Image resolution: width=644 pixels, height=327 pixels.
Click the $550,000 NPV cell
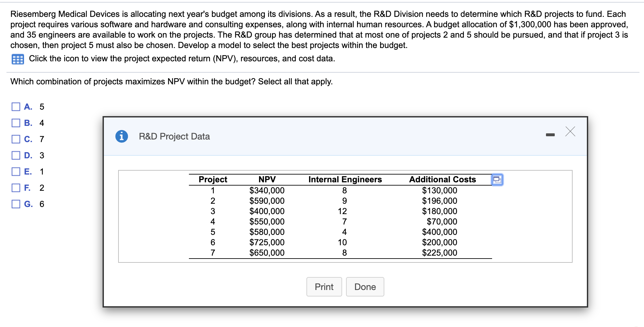point(267,222)
